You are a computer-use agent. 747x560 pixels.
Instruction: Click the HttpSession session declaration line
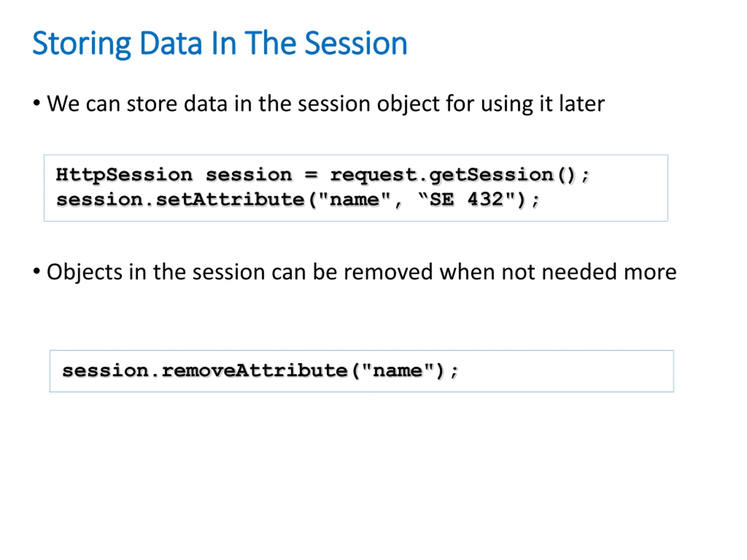(322, 175)
